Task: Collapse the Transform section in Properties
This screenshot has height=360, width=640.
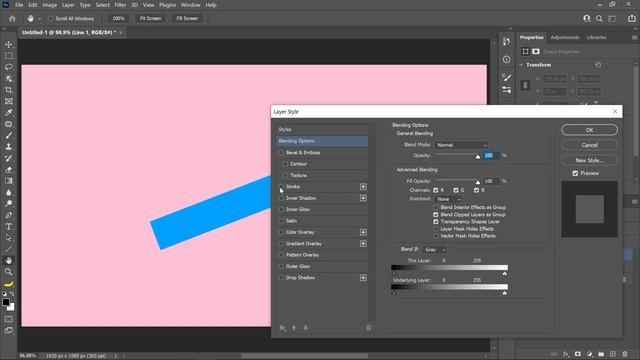Action: [521, 65]
